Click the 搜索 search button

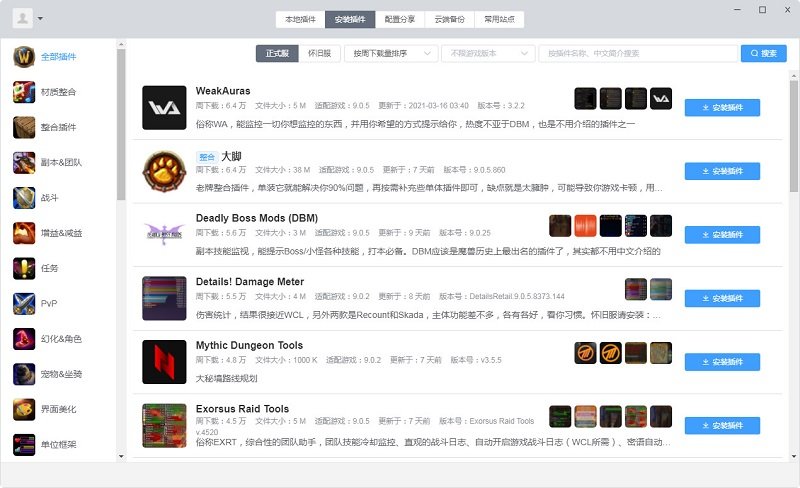(x=763, y=53)
